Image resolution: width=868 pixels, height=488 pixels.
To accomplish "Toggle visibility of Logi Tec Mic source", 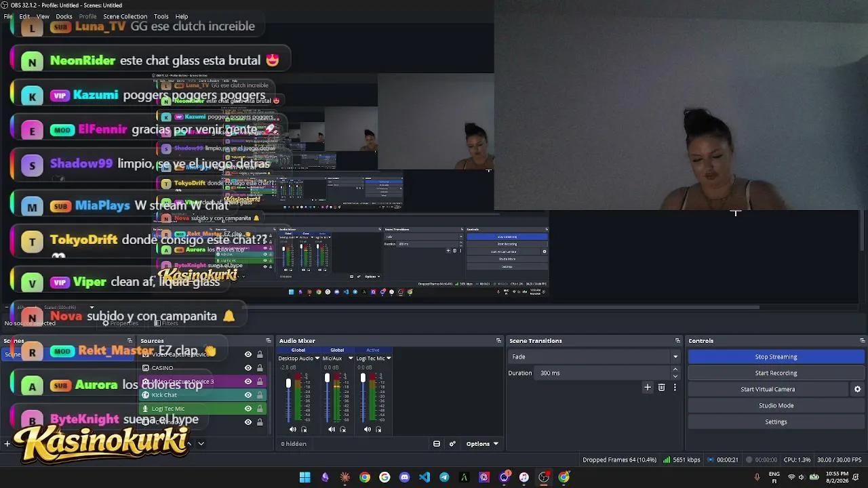I will click(248, 409).
